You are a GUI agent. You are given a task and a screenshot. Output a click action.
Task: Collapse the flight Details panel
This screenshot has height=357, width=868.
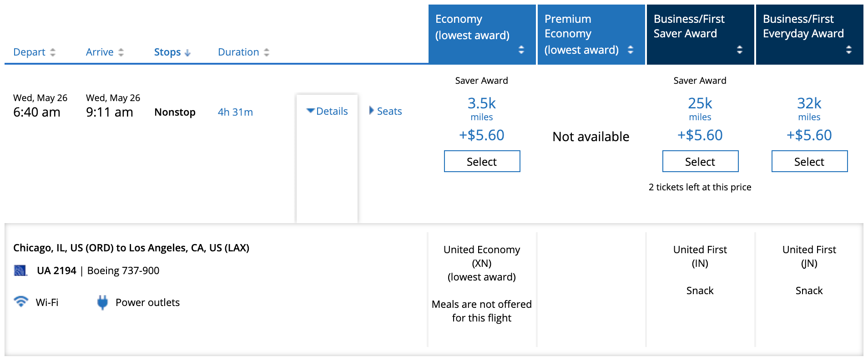[x=327, y=111]
